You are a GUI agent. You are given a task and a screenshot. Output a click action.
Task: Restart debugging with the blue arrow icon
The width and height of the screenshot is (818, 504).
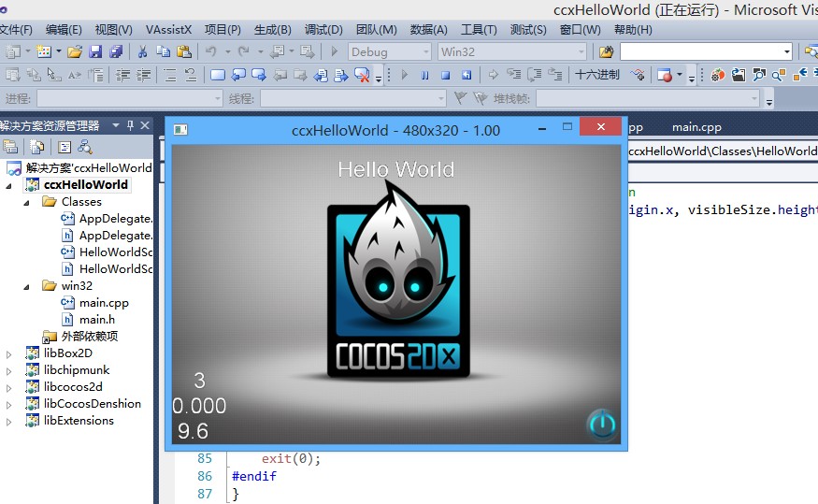pos(466,75)
